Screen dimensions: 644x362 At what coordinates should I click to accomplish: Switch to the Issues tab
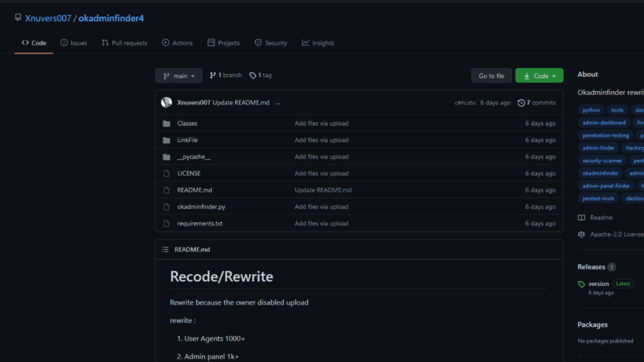[74, 43]
